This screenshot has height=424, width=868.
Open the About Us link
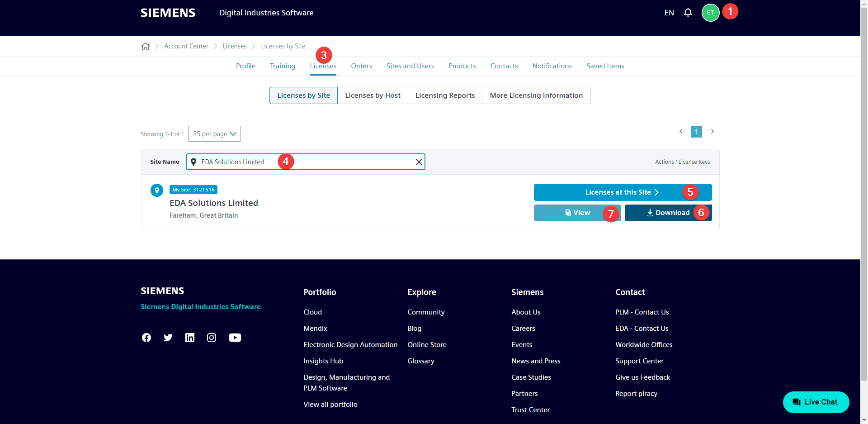(x=526, y=312)
